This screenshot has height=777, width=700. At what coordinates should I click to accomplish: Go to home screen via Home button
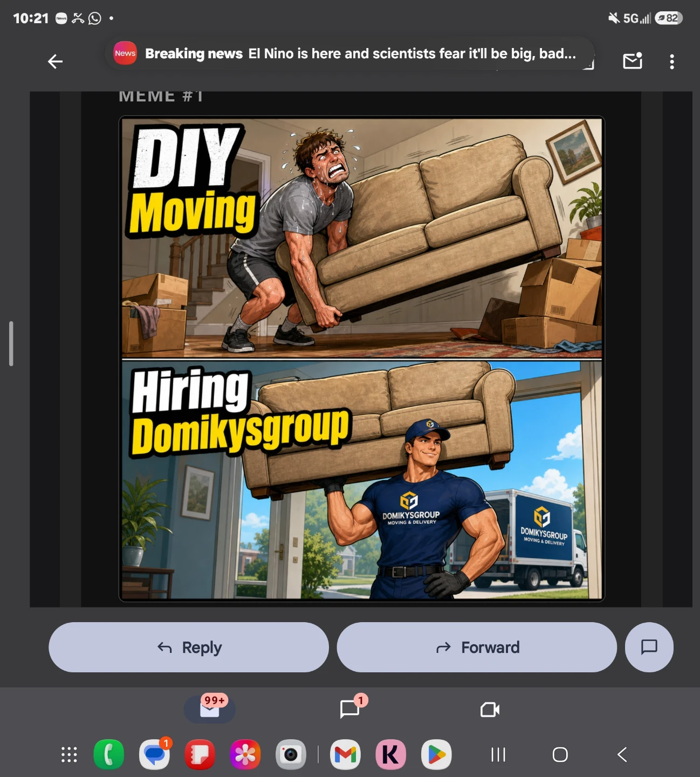tap(560, 754)
